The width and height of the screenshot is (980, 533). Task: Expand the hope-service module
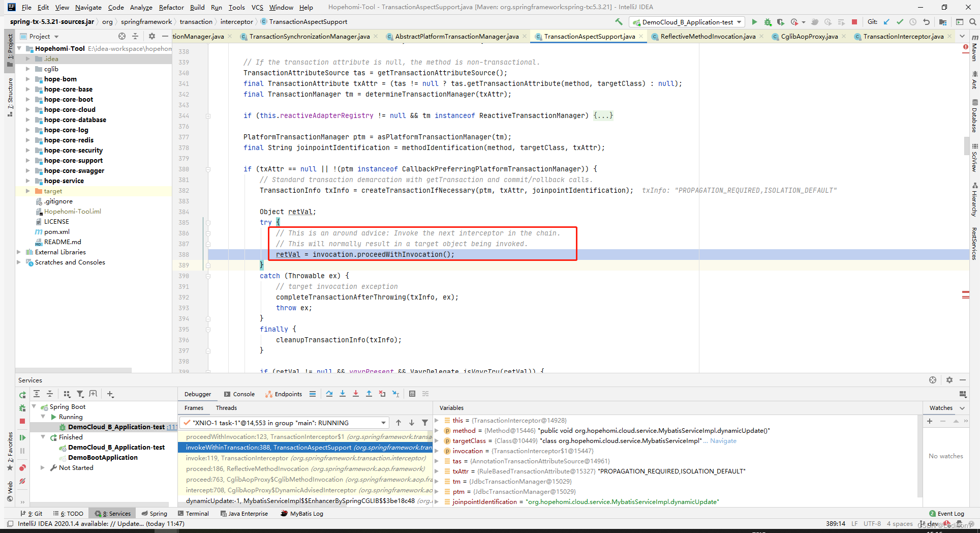click(28, 181)
